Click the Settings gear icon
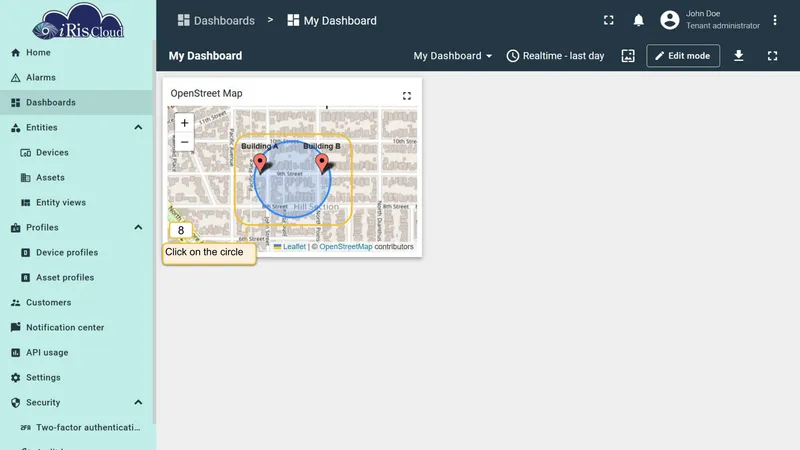Screen dimensions: 800x450 tap(15, 378)
